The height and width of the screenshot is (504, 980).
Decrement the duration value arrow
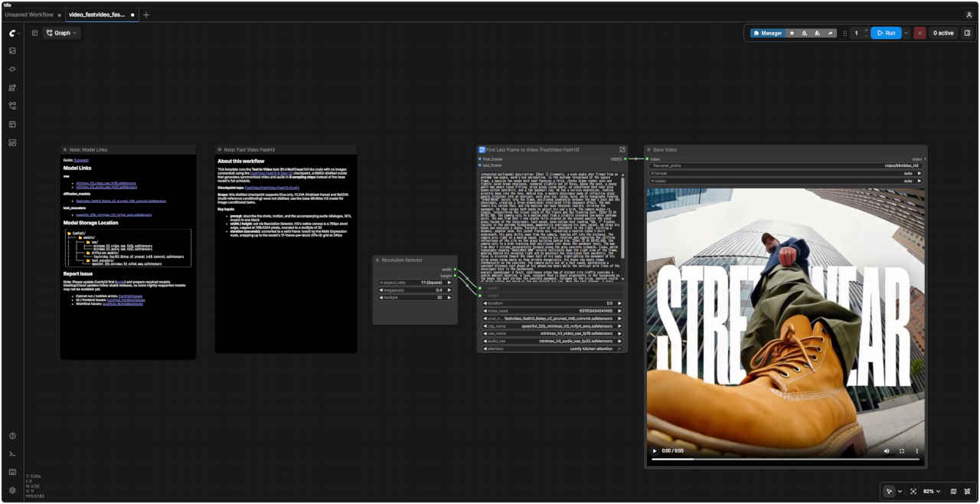point(485,303)
